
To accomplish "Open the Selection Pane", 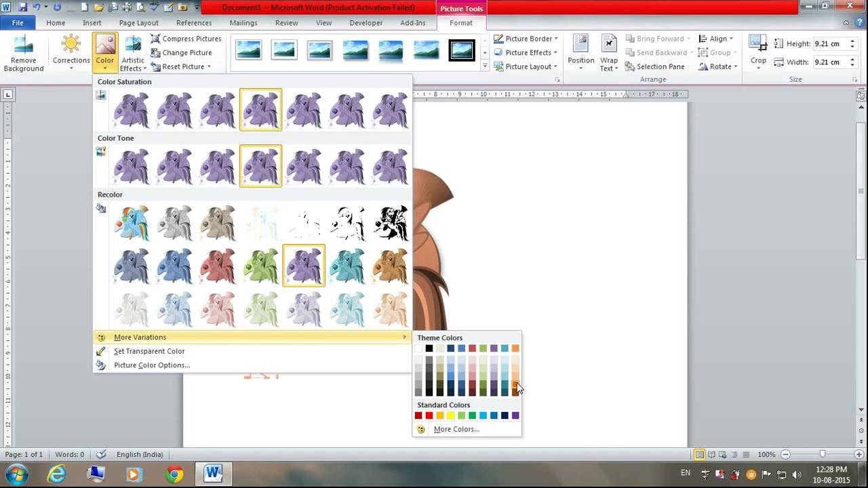I will [x=654, y=66].
